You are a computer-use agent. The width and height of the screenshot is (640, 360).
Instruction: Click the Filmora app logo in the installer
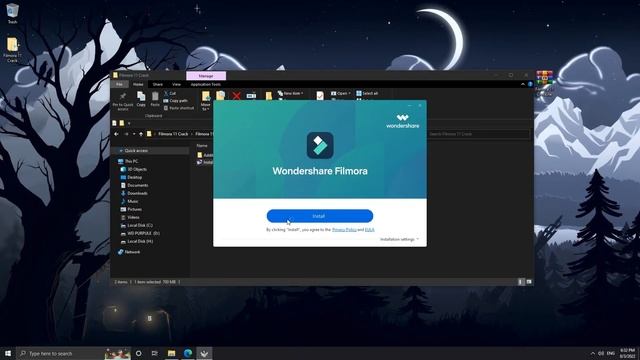[320, 145]
